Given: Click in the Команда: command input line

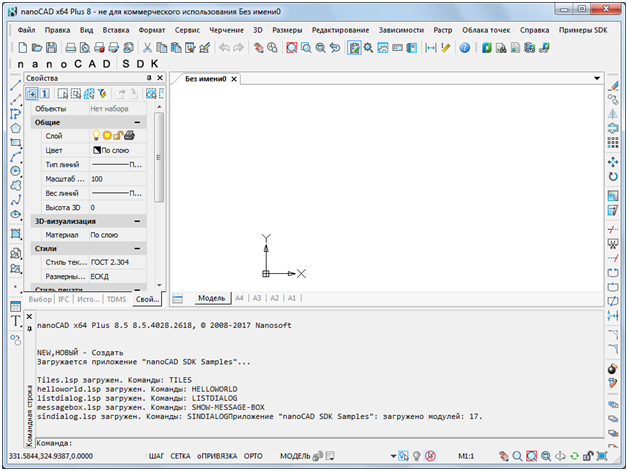Looking at the screenshot, I should click(319, 443).
